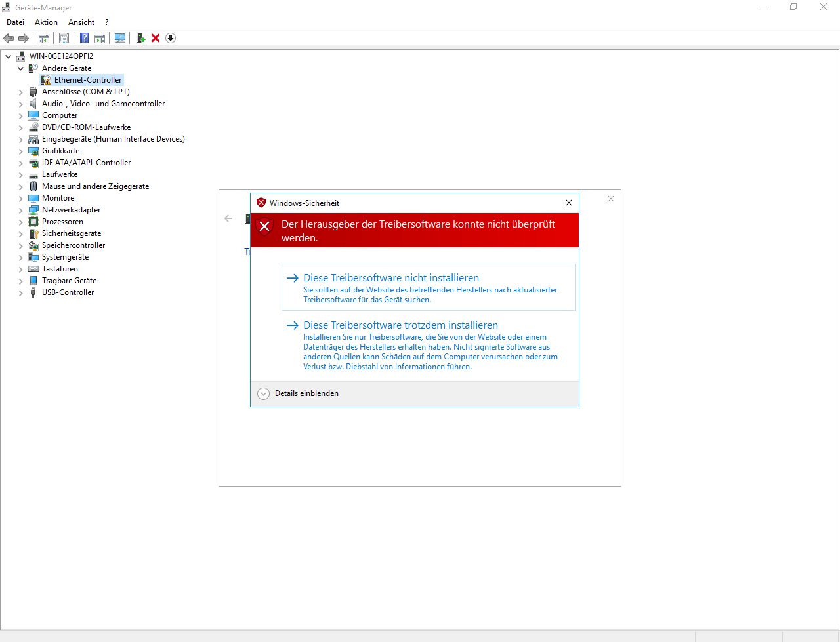840x642 pixels.
Task: Click the update driver toolbar icon
Action: coord(140,38)
